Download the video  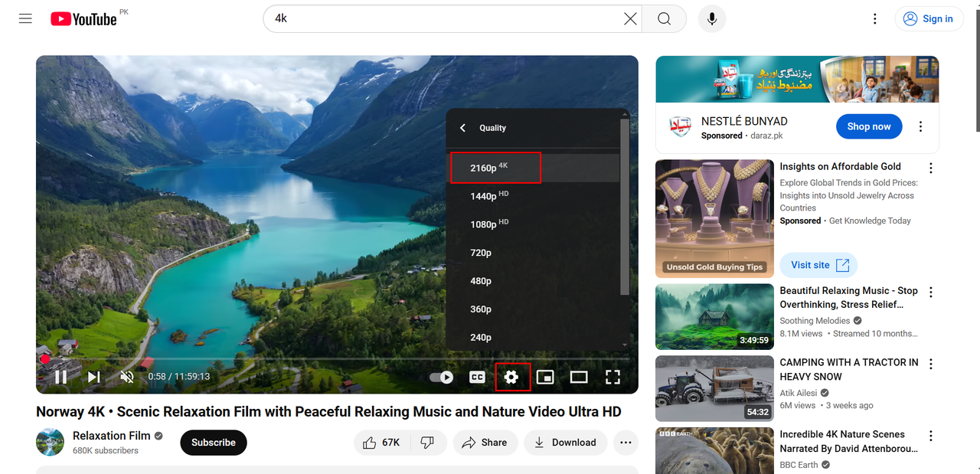pyautogui.click(x=566, y=443)
